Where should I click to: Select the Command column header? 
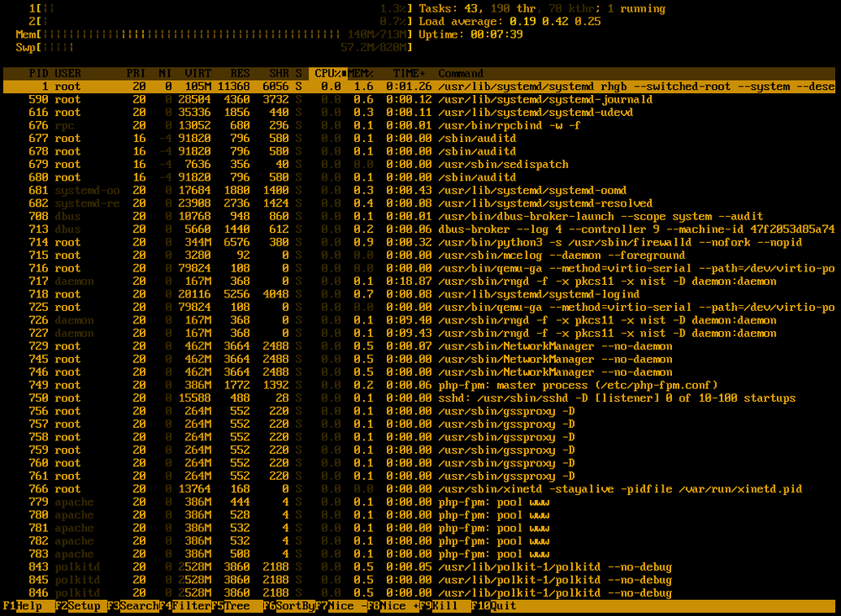(x=461, y=73)
